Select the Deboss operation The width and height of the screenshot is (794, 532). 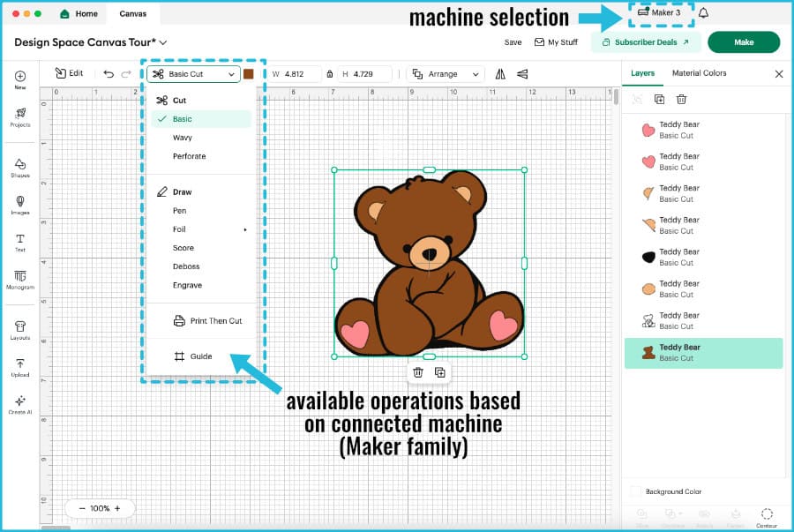pyautogui.click(x=186, y=266)
